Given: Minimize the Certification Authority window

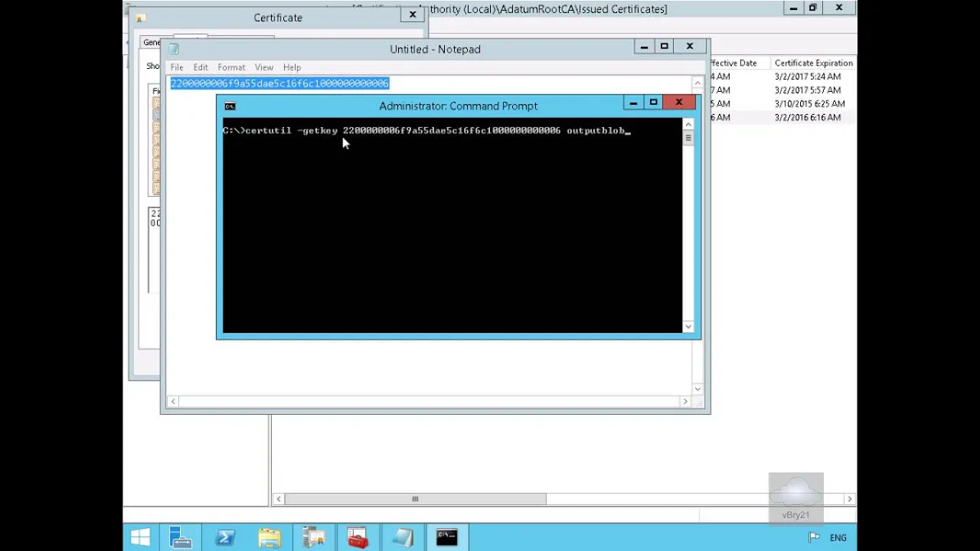Looking at the screenshot, I should point(793,8).
